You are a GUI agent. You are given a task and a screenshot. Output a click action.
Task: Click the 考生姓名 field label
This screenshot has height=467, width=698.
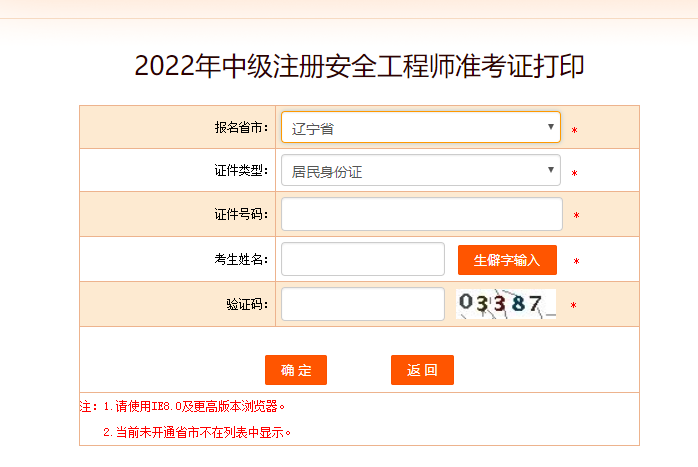pyautogui.click(x=241, y=259)
